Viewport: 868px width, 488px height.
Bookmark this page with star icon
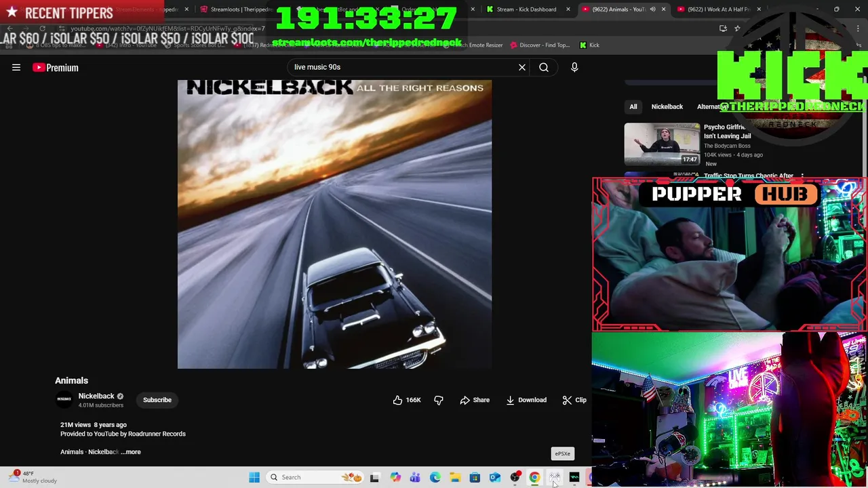(x=737, y=28)
